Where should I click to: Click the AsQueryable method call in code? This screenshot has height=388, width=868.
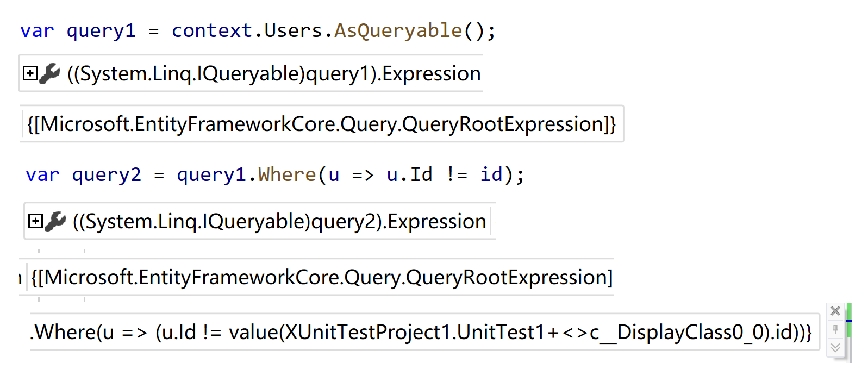398,31
